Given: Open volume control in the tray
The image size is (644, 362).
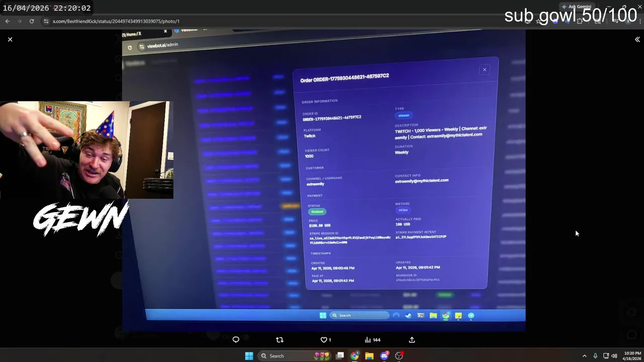Looking at the screenshot, I should (614, 356).
